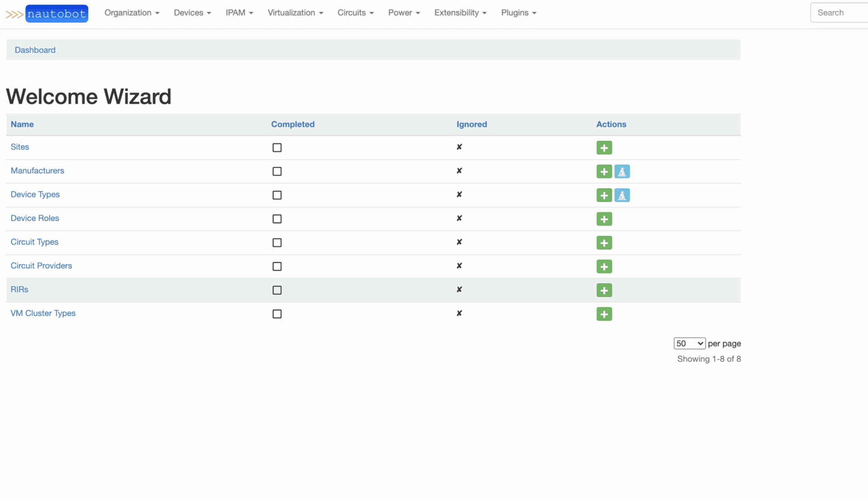The width and height of the screenshot is (868, 499).
Task: Open the VM Cluster Types link
Action: pos(43,314)
